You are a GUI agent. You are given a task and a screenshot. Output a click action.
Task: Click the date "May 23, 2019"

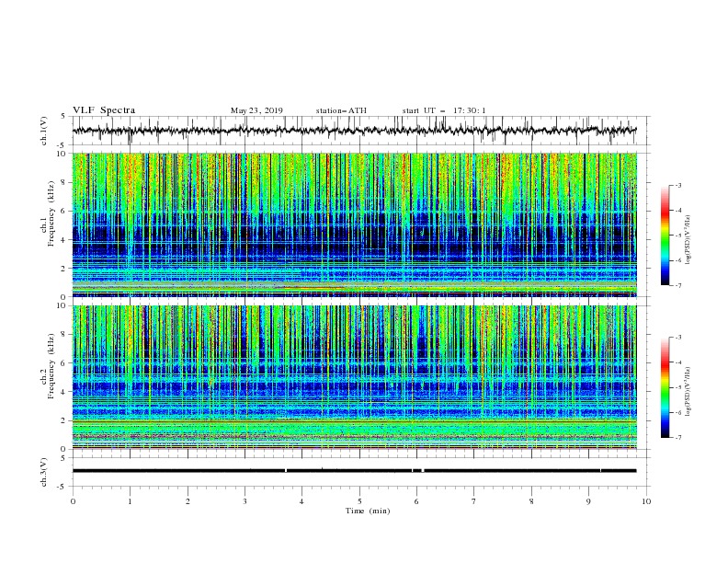(x=256, y=110)
